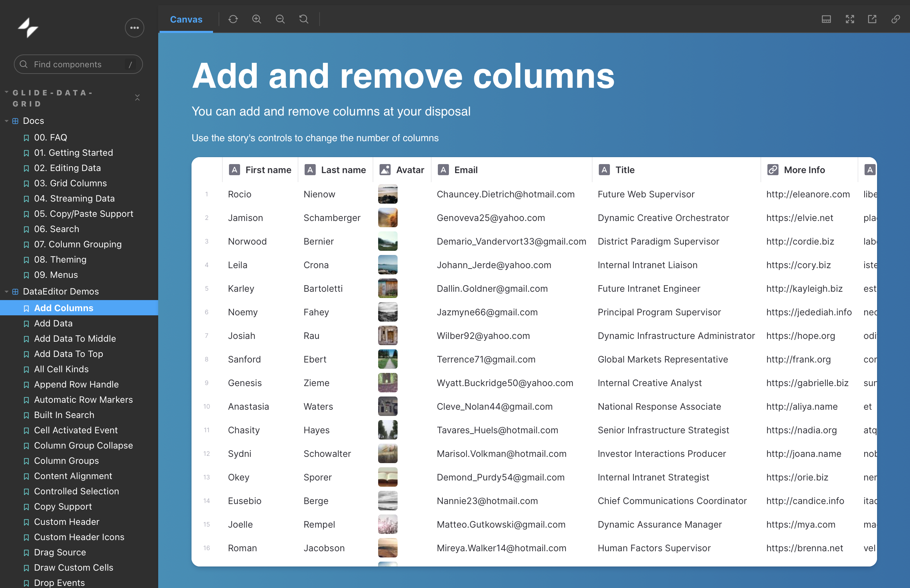The image size is (910, 588).
Task: Collapse the Docs section
Action: click(6, 121)
